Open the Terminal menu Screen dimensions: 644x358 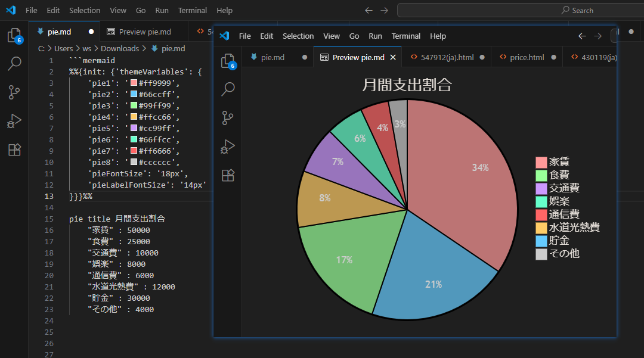point(192,10)
